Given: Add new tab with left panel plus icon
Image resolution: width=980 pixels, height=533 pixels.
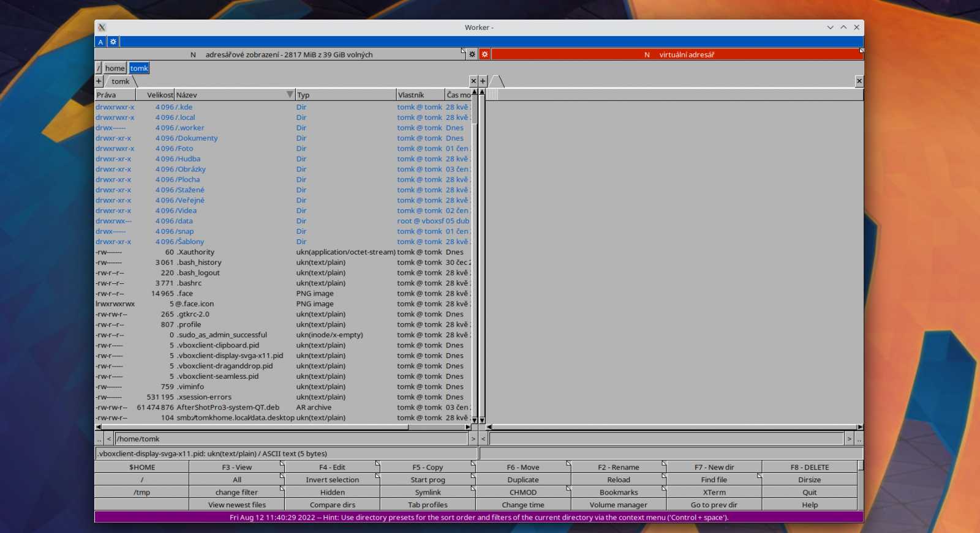Looking at the screenshot, I should click(99, 81).
